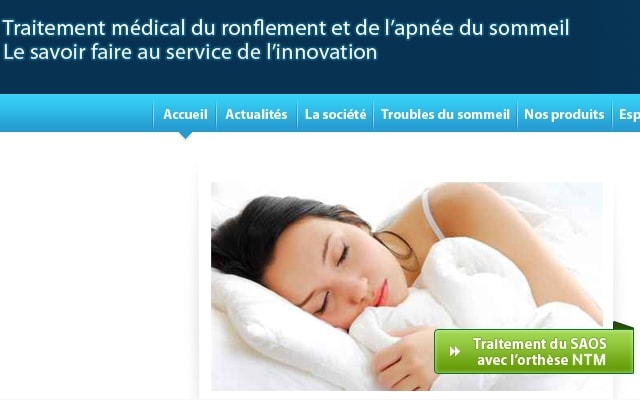Go to the Actualités page
The height and width of the screenshot is (400, 640).
click(x=256, y=114)
